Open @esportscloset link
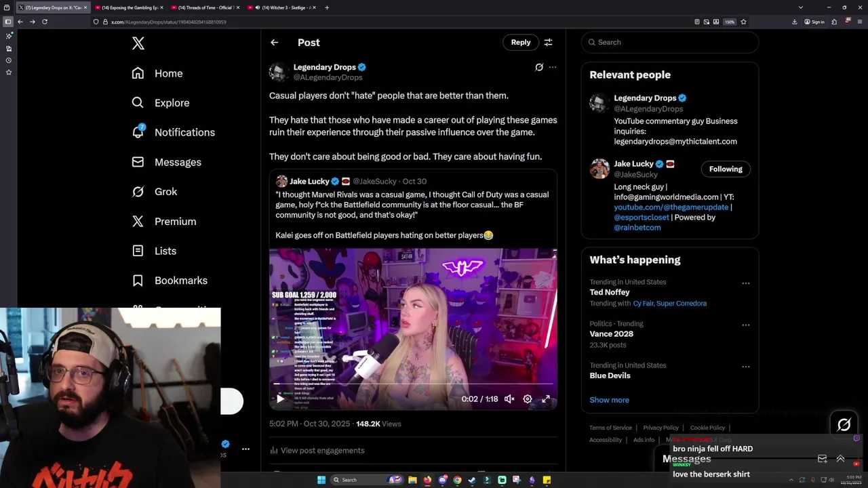 click(x=642, y=218)
